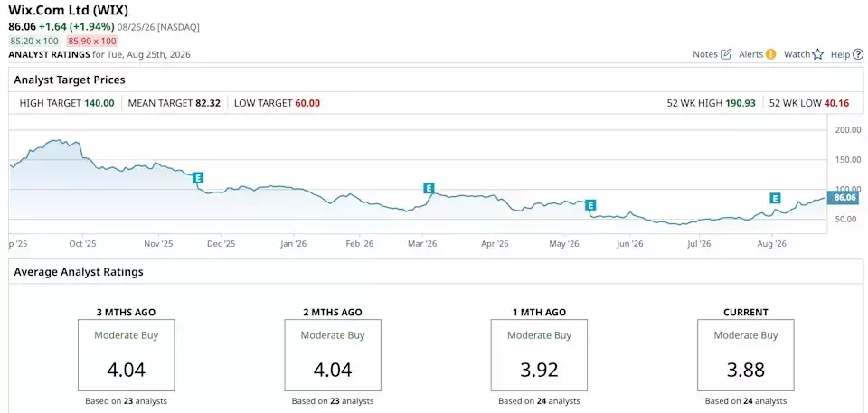Screen dimensions: 868x413
Task: Click the Aug '26 axis label
Action: click(771, 243)
